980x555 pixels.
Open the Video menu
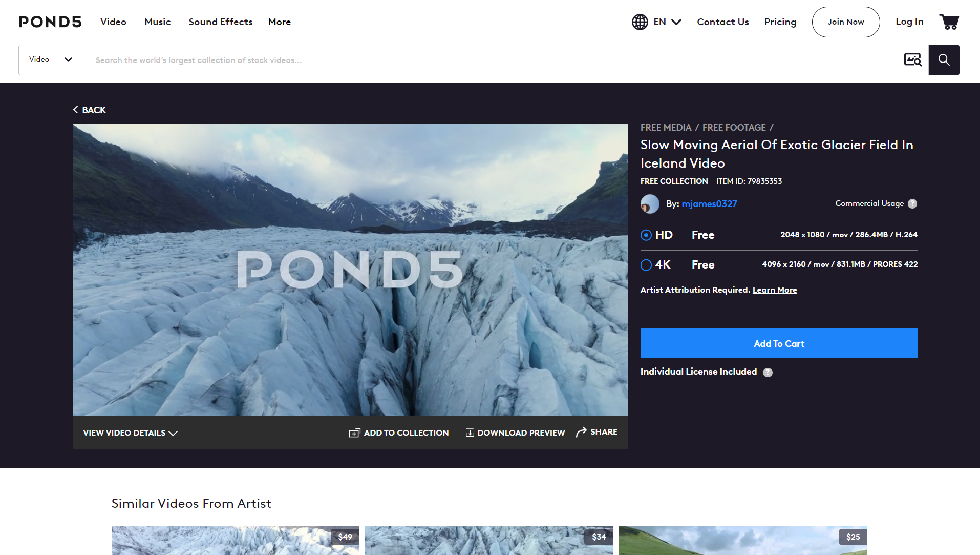(x=113, y=22)
